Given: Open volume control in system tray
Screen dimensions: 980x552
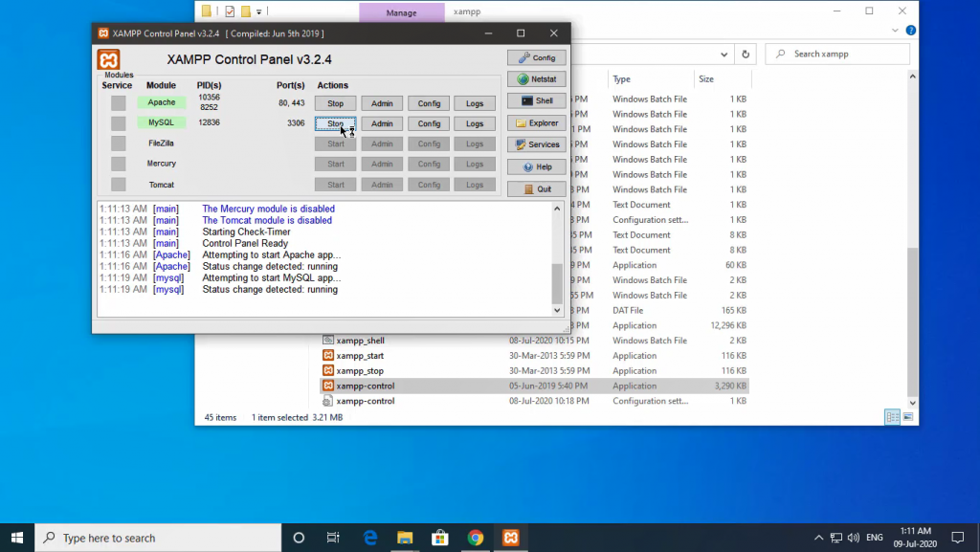Looking at the screenshot, I should [853, 538].
